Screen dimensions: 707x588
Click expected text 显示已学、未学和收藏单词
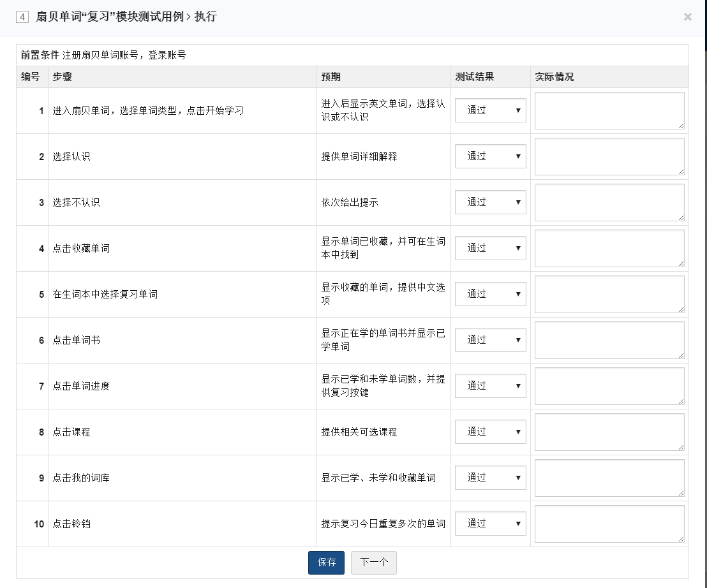tap(378, 478)
